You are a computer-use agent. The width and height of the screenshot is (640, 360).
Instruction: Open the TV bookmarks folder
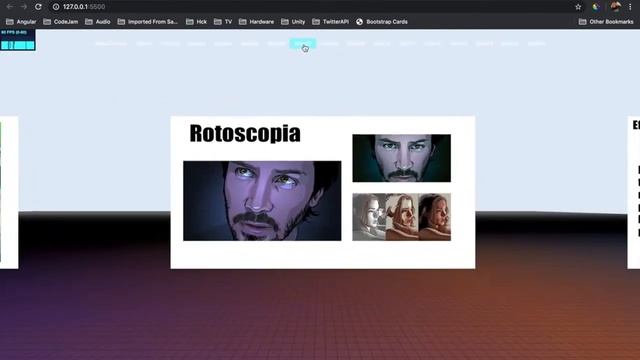pyautogui.click(x=223, y=22)
